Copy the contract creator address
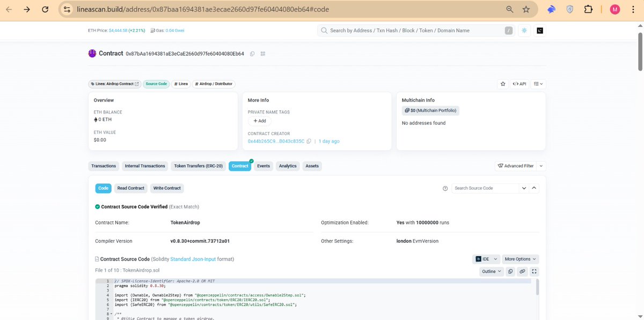 tap(309, 142)
